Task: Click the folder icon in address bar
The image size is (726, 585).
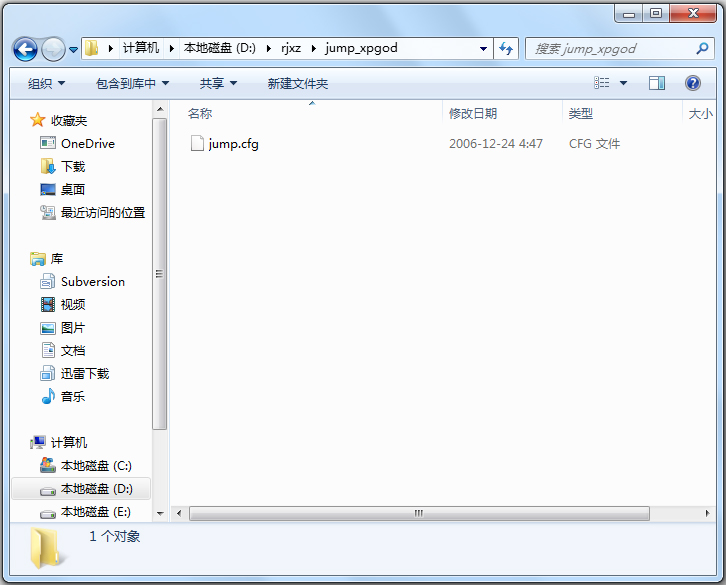Action: (x=92, y=48)
